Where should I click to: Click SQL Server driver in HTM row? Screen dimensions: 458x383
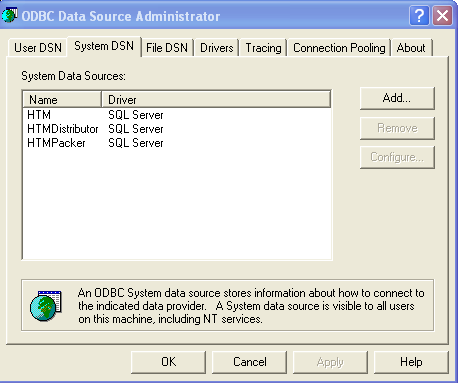136,115
